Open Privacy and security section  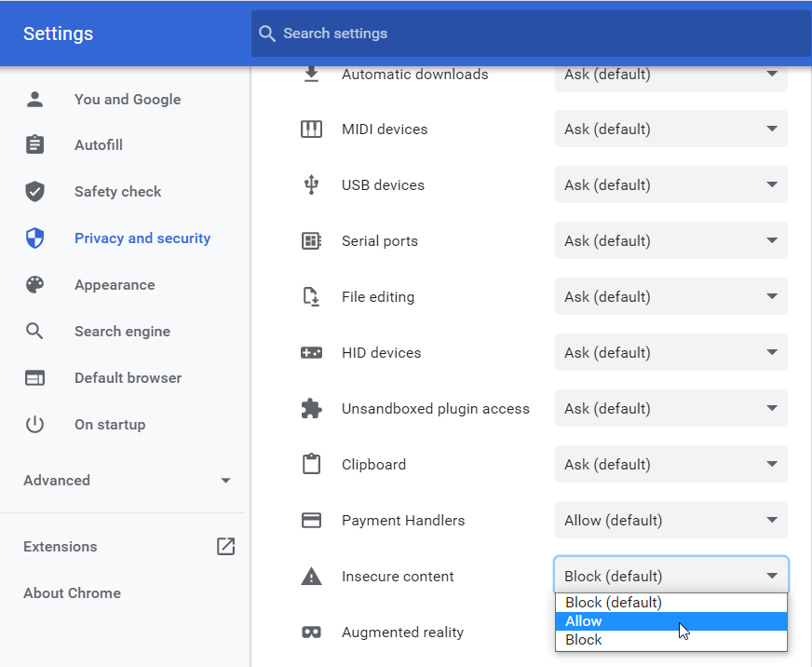click(x=142, y=238)
